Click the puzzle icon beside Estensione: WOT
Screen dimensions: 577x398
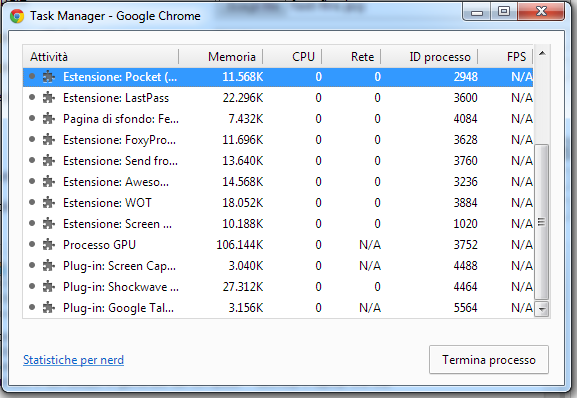tap(49, 203)
